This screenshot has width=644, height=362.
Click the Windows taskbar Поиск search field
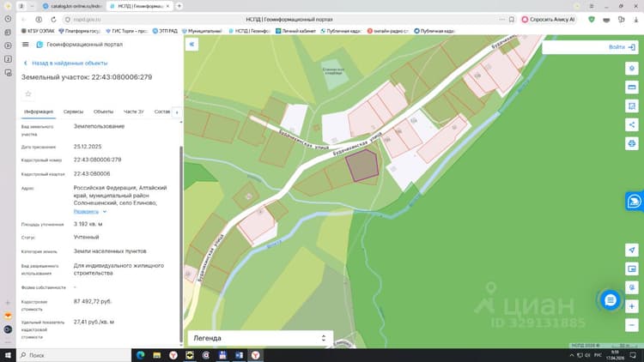click(74, 355)
